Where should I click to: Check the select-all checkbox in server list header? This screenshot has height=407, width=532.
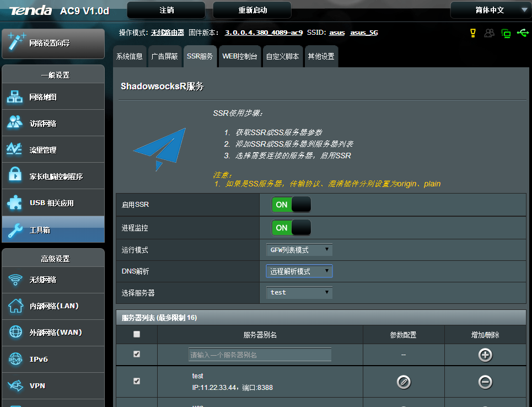[137, 334]
